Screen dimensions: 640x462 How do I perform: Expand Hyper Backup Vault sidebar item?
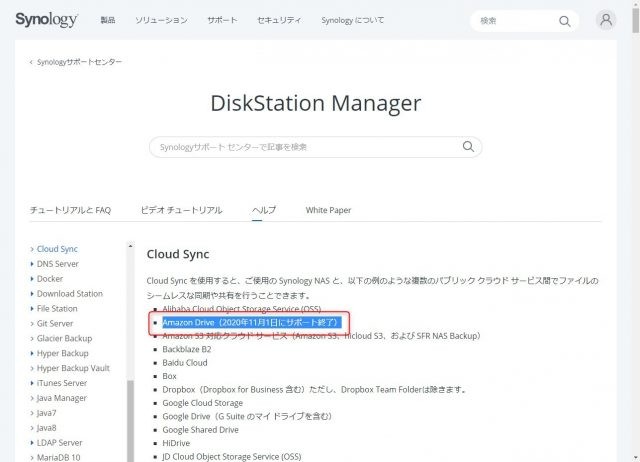73,368
